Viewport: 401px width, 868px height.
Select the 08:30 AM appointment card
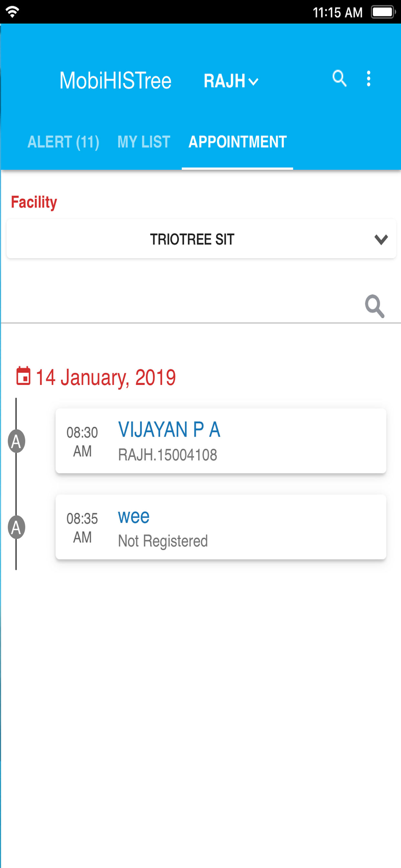pos(221,441)
